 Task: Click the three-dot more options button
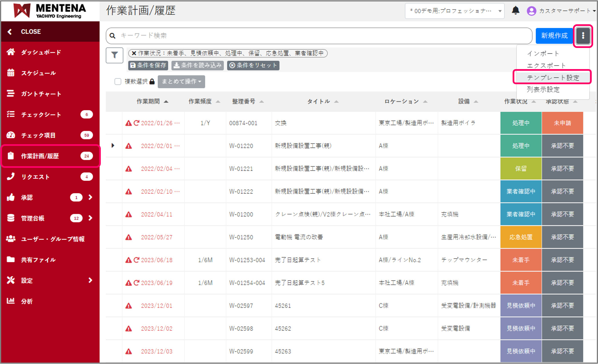583,36
